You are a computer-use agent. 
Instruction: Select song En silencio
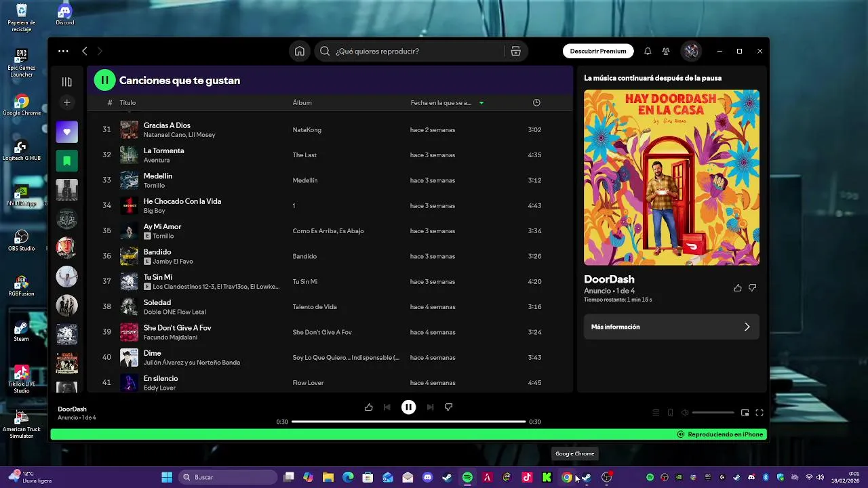[x=161, y=378]
